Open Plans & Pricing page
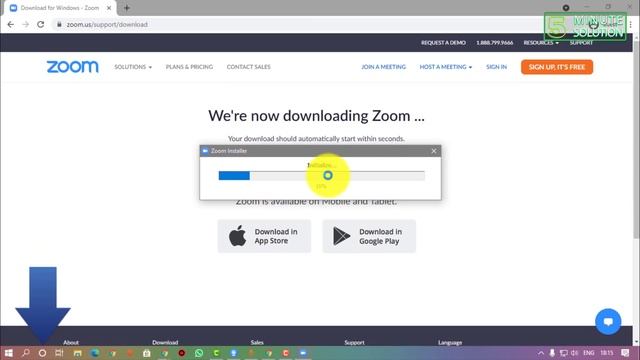The height and width of the screenshot is (360, 640). (189, 67)
